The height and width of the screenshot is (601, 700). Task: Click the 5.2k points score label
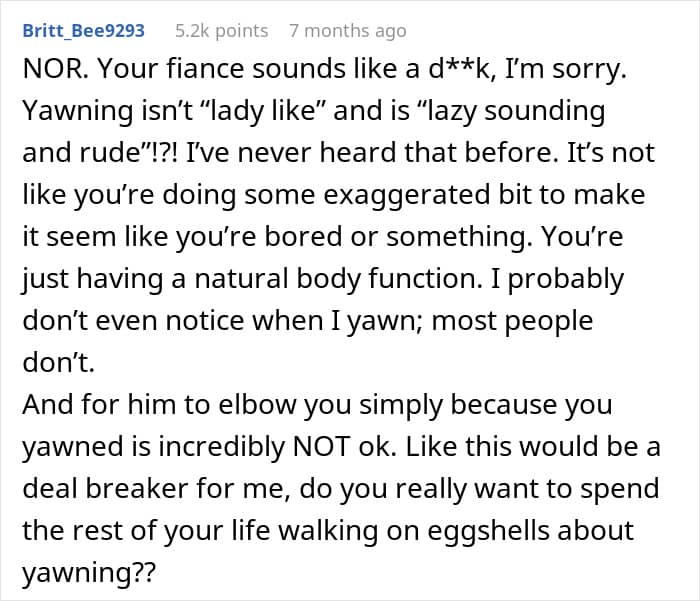tap(221, 31)
